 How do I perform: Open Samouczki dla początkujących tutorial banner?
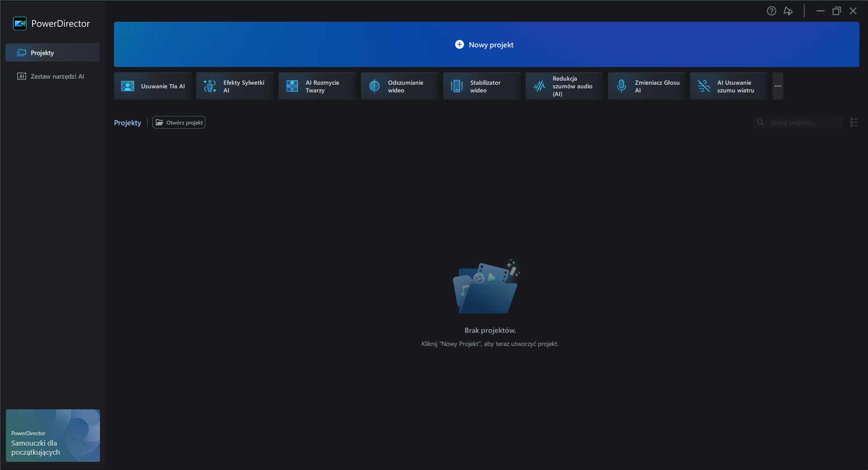point(53,436)
